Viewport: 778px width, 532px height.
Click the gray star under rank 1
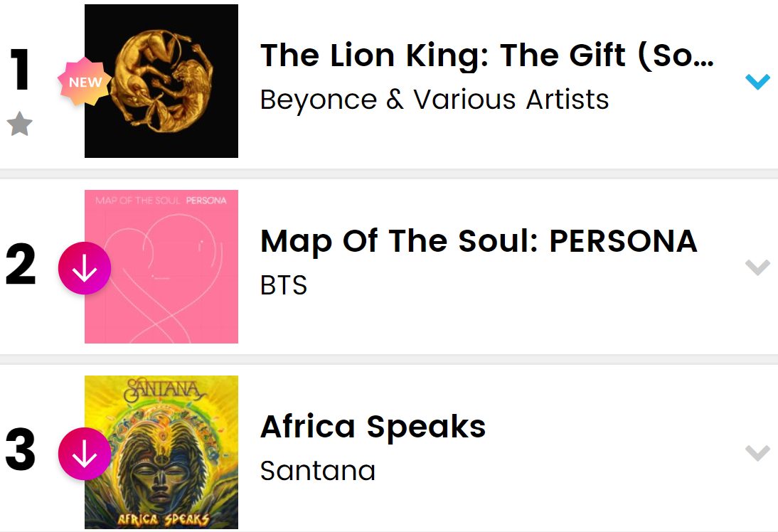click(20, 125)
